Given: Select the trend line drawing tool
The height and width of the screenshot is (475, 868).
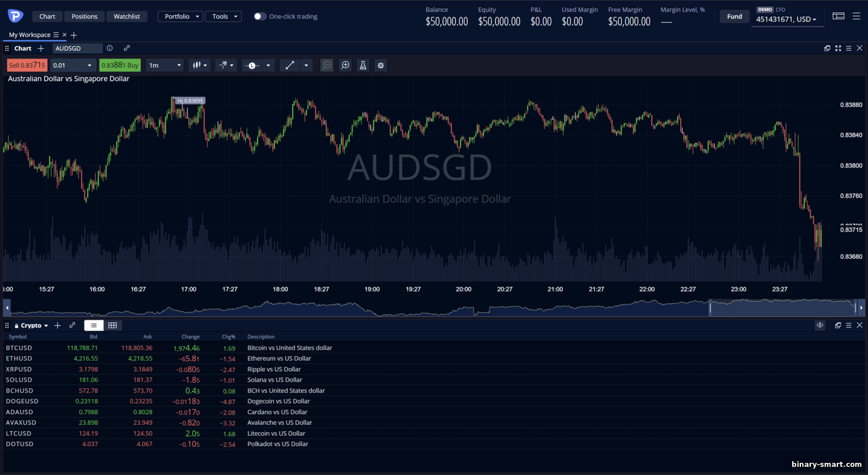Looking at the screenshot, I should coord(290,65).
